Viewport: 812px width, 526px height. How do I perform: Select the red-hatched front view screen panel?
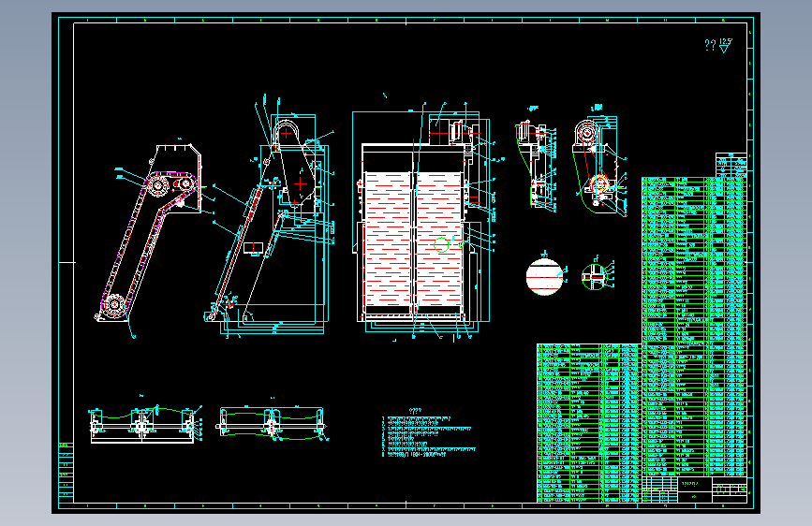pos(413,239)
